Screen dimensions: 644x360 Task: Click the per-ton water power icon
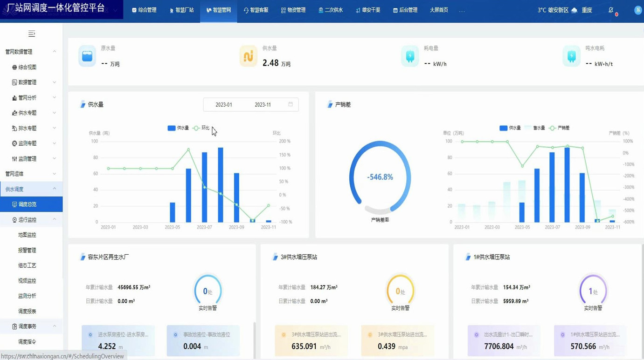click(571, 56)
